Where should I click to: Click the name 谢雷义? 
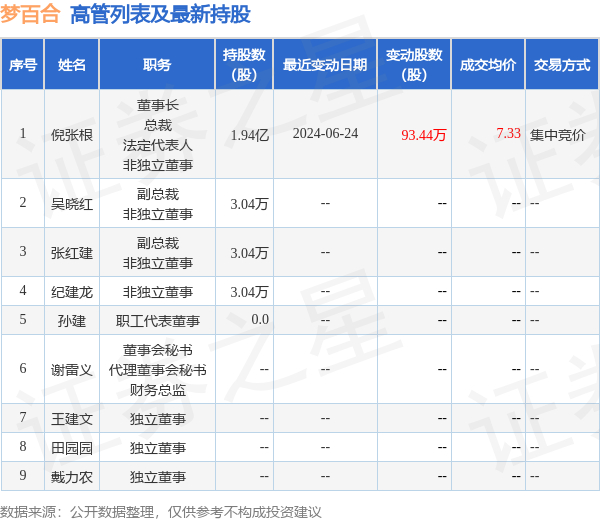[x=72, y=370]
